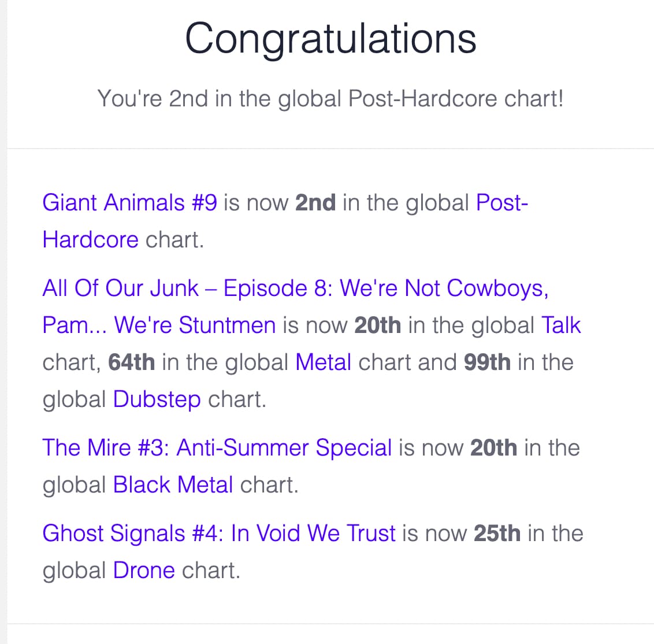Click the word 'chart.' after Drone link
This screenshot has height=644, width=654.
211,571
